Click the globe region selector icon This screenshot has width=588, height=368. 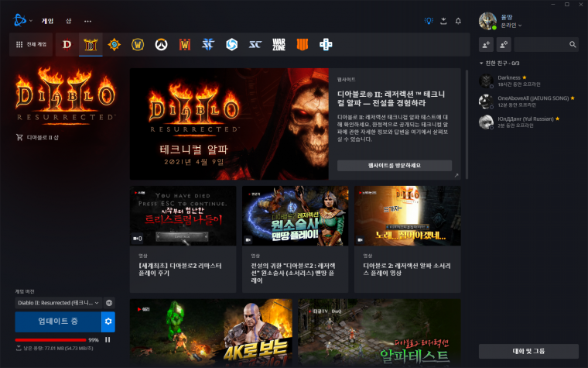click(x=109, y=303)
